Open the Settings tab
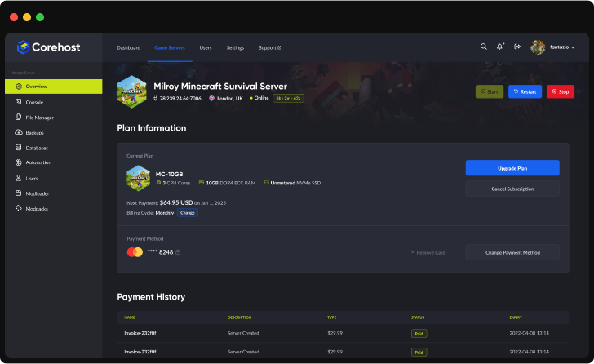 click(235, 47)
